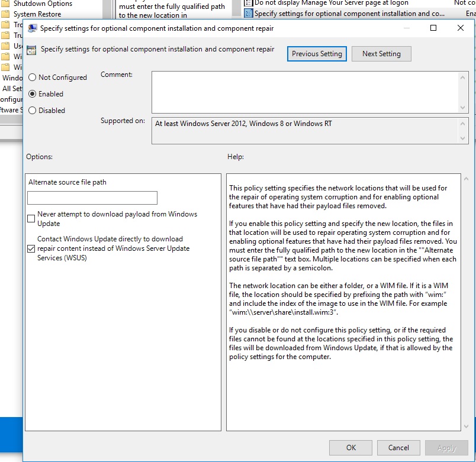Click the 'At least Windows Server 2012' text

click(243, 124)
